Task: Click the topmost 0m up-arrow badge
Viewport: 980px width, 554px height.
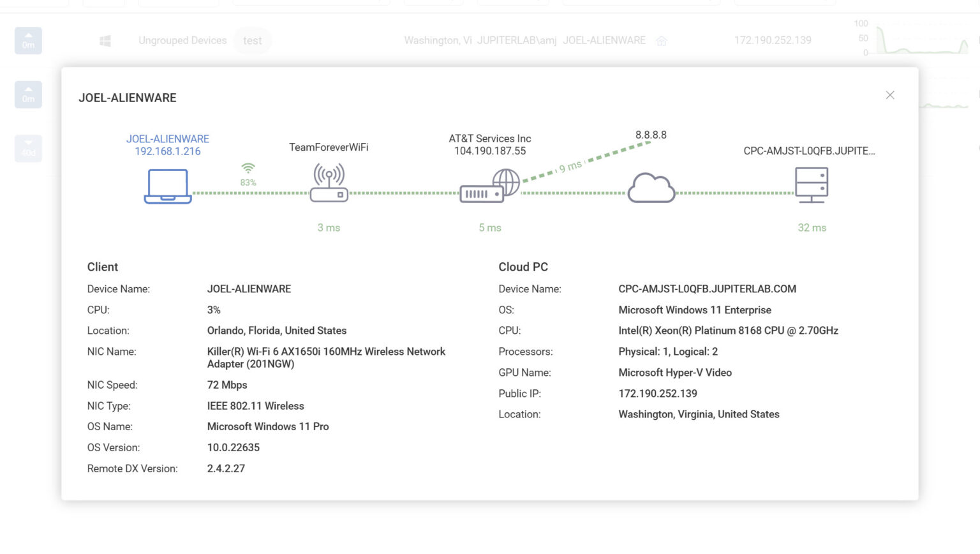Action: (28, 40)
